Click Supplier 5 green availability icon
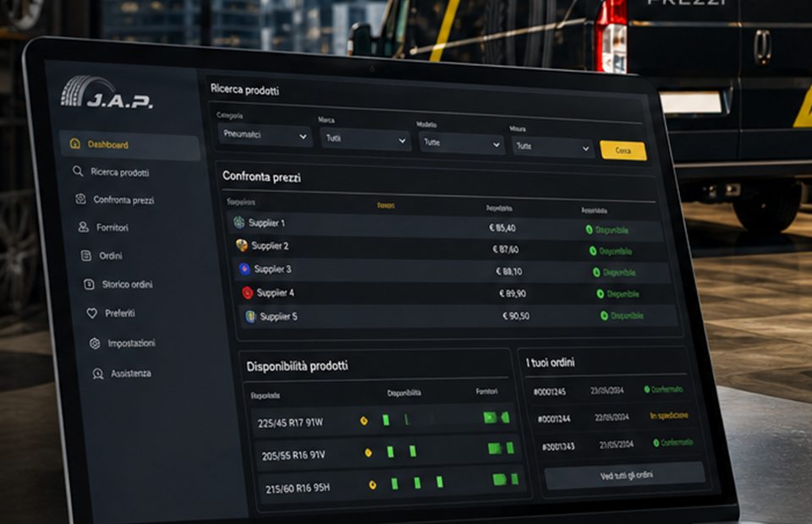 pos(604,315)
